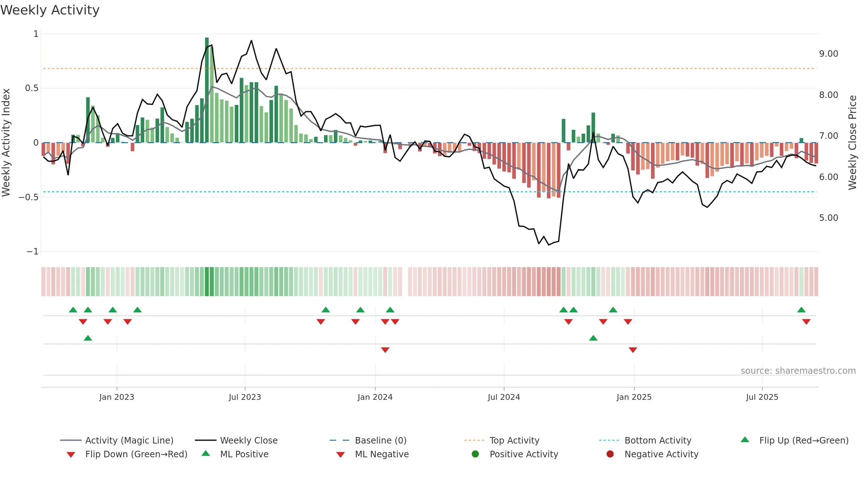The image size is (868, 488).
Task: Click the ML Positive marker in late 2024
Action: [x=593, y=338]
